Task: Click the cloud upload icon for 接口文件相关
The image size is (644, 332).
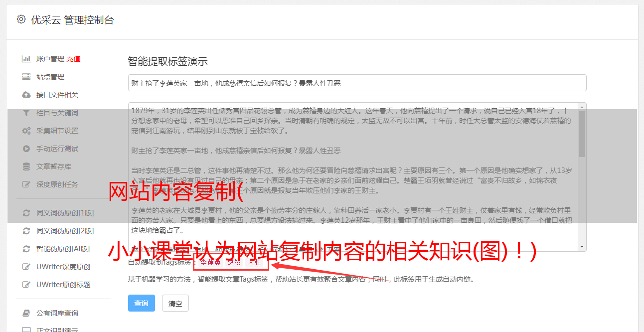Action: pos(26,95)
